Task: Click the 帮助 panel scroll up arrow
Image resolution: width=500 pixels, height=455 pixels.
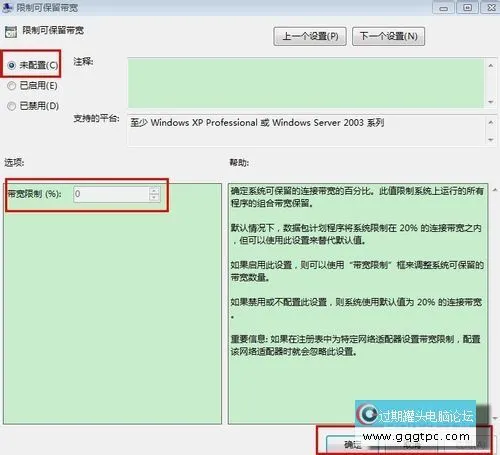Action: tap(495, 190)
